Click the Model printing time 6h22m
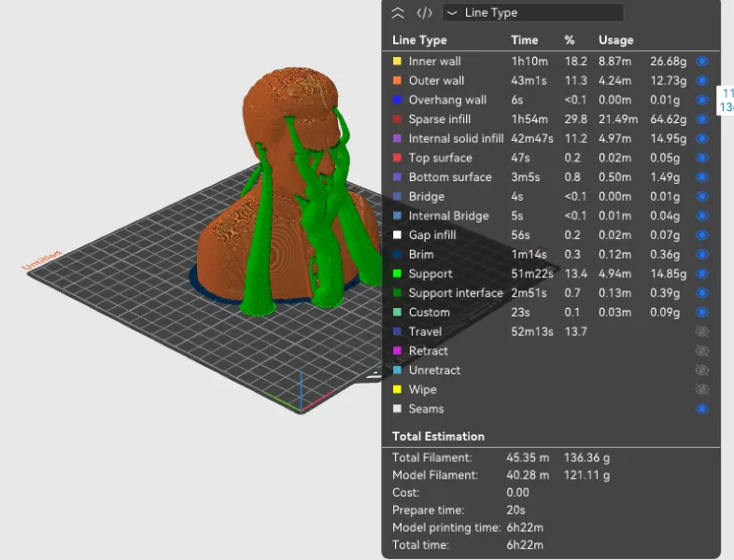 coord(525,527)
